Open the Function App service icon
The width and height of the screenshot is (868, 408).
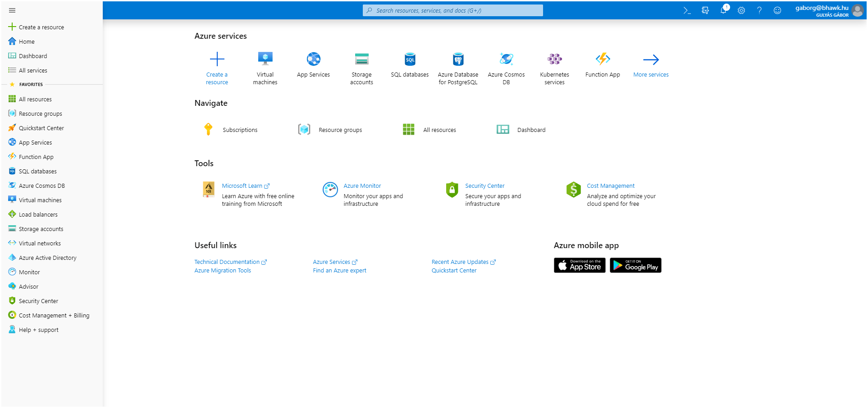pyautogui.click(x=603, y=59)
